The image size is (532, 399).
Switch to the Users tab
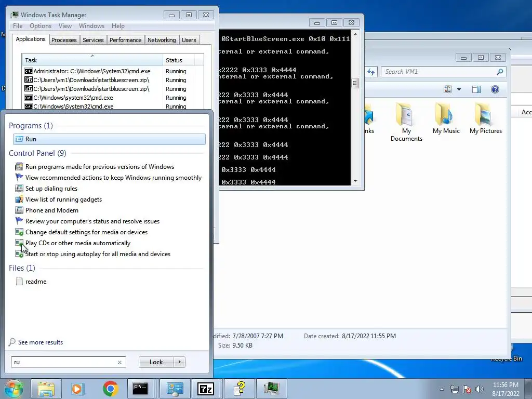(189, 40)
